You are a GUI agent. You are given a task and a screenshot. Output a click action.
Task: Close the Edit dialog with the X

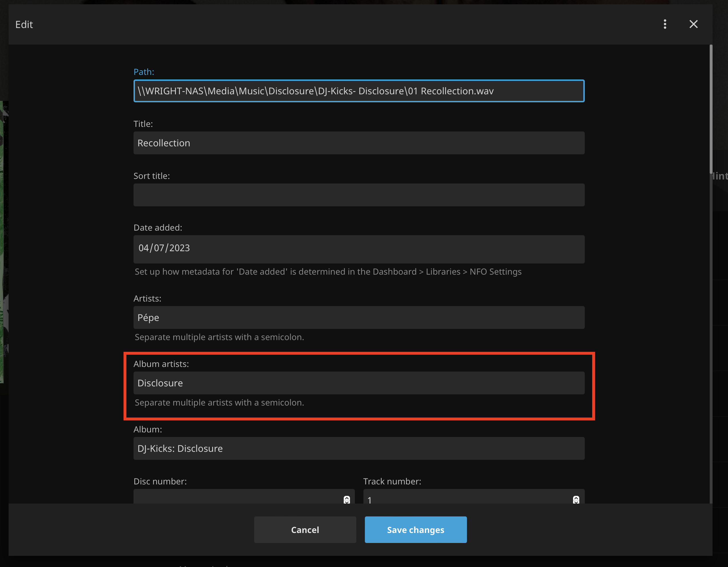point(693,24)
